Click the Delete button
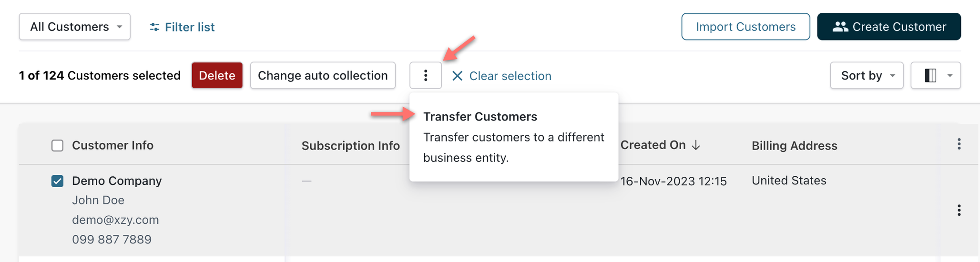 (x=217, y=75)
